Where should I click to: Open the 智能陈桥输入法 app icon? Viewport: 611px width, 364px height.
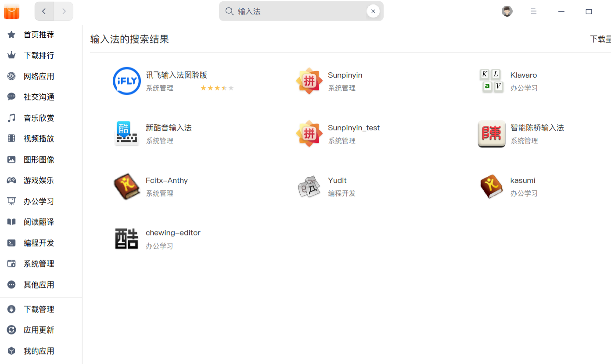[492, 134]
